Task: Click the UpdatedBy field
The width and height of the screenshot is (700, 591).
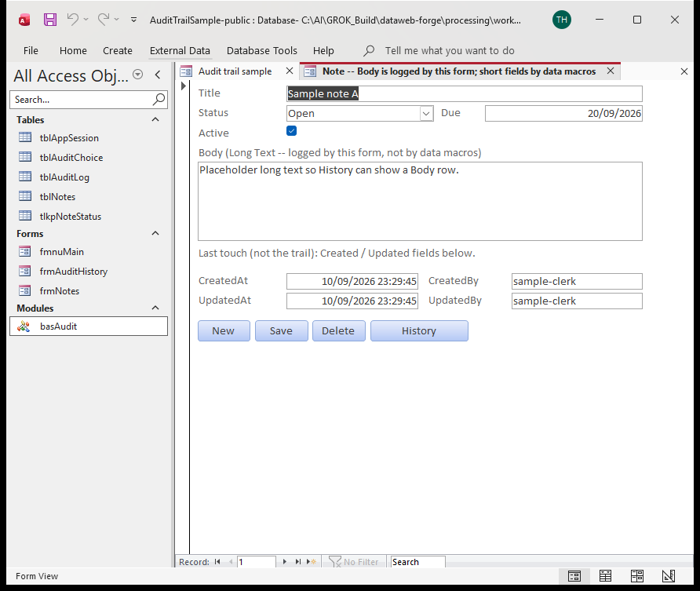Action: pos(577,301)
